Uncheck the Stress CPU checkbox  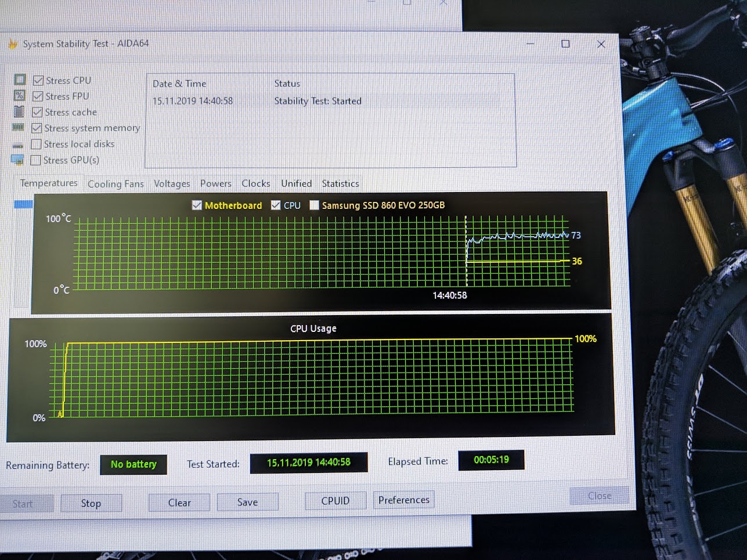(x=39, y=80)
